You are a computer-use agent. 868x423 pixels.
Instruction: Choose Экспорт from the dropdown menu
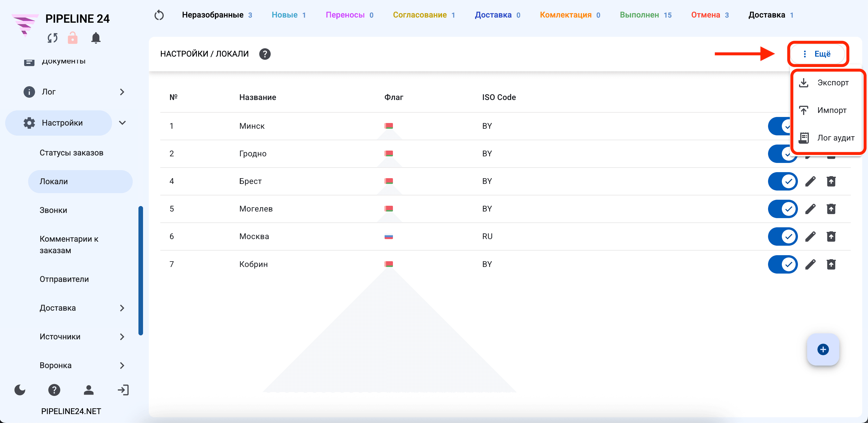coord(827,82)
